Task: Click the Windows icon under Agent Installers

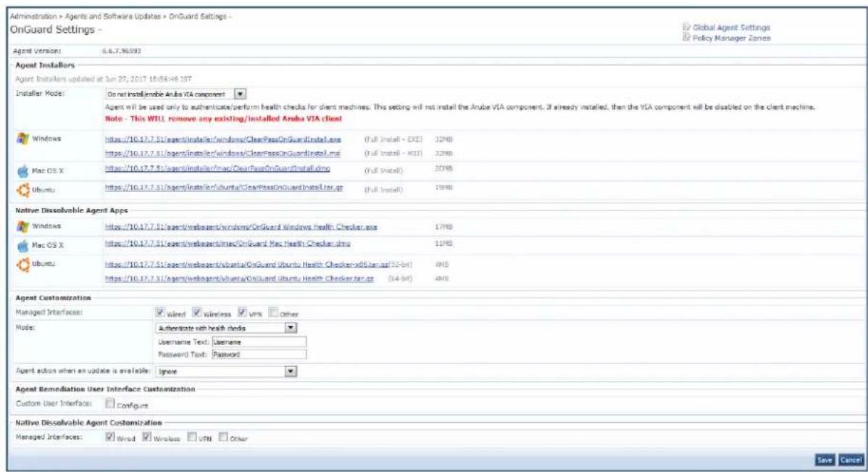Action: [x=22, y=138]
